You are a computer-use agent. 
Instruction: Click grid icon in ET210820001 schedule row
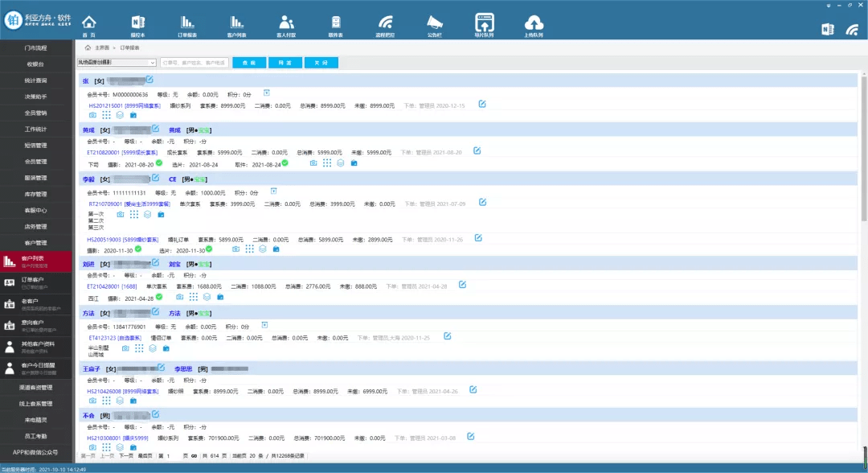click(327, 162)
